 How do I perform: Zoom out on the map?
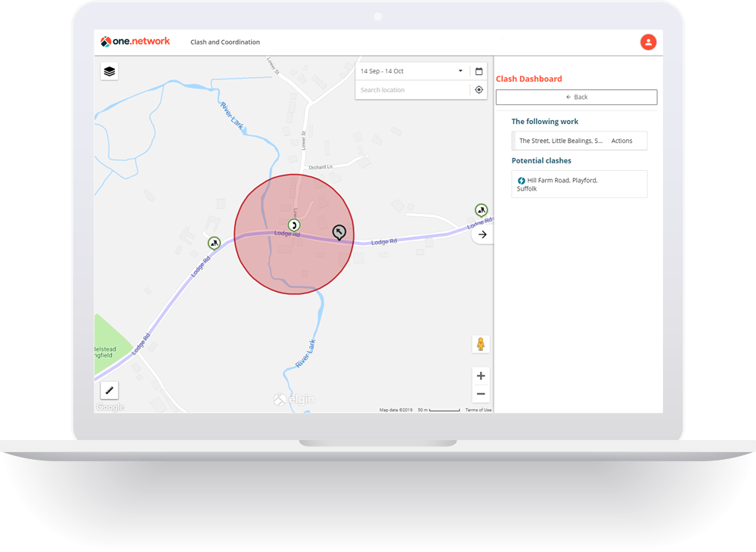point(480,394)
